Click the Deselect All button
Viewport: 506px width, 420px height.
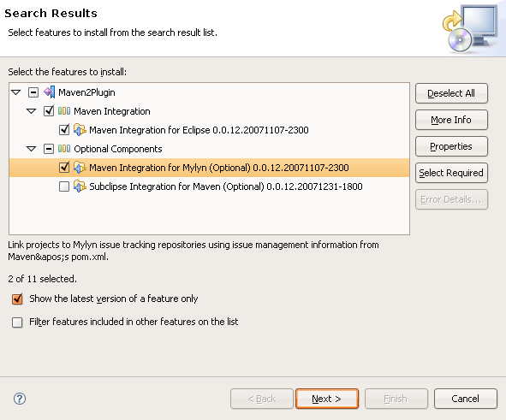451,93
